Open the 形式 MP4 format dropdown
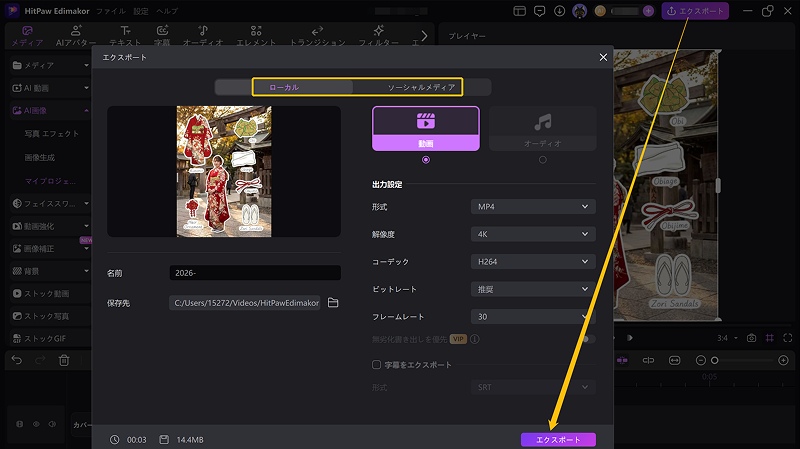Image resolution: width=800 pixels, height=449 pixels. pos(532,207)
